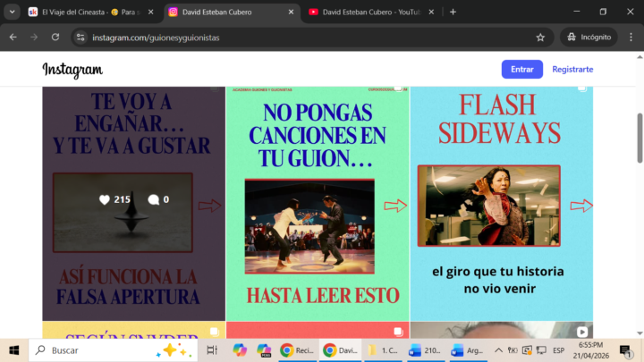Click the scrollbar up arrow

coord(640,57)
